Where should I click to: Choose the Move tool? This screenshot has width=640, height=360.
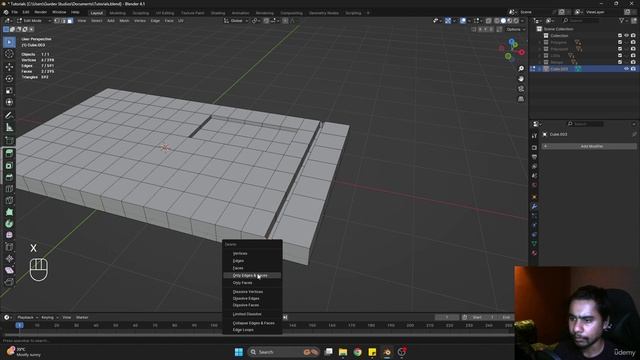(9, 67)
